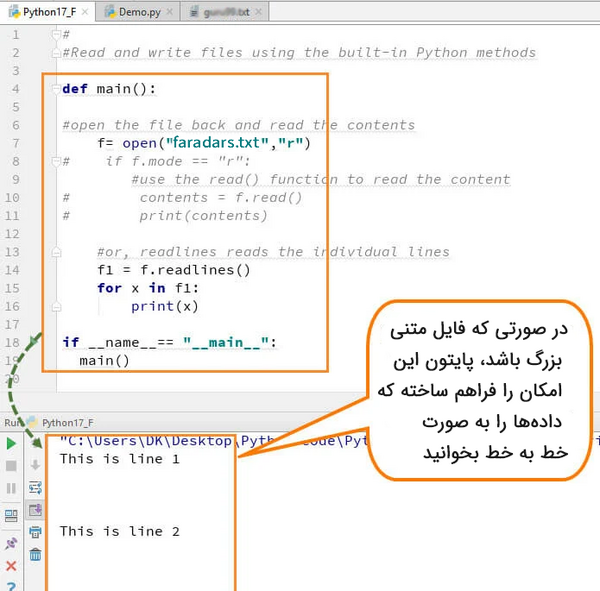This screenshot has height=591, width=600.
Task: Click the "for x in f1:" line
Action: (148, 288)
